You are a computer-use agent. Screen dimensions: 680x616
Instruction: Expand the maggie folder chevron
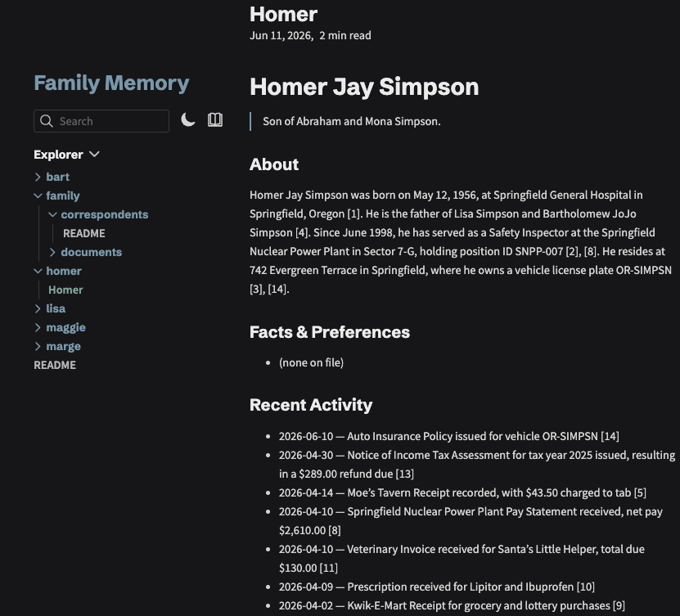(x=38, y=327)
